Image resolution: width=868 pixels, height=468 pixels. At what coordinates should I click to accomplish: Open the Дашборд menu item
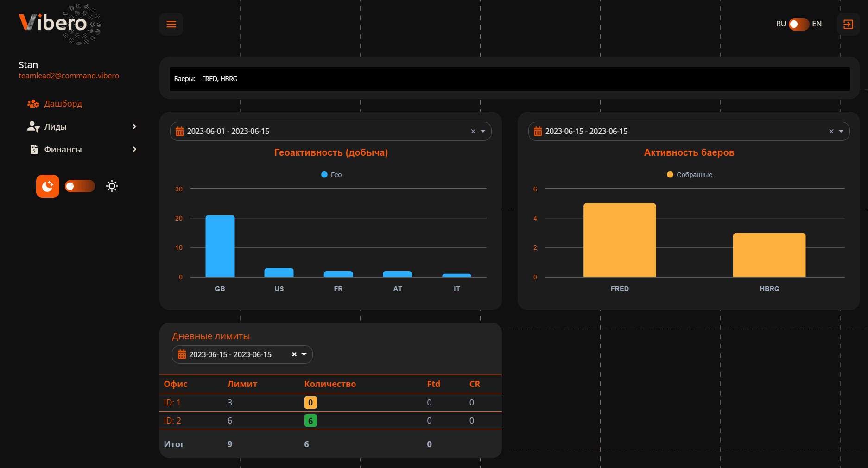63,104
